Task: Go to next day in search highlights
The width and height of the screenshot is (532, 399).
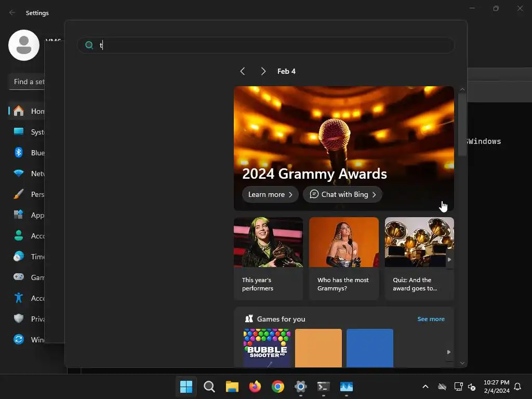Action: click(x=263, y=71)
